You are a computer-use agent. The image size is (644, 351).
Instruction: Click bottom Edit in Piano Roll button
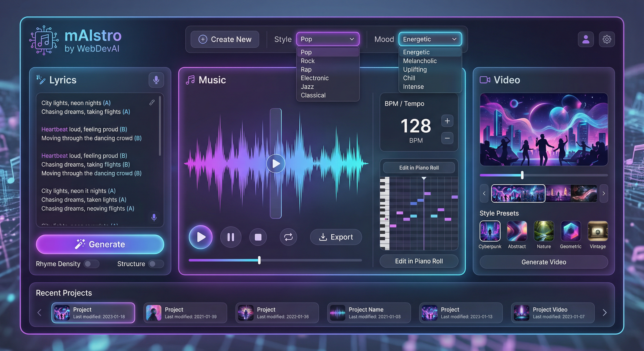coord(419,261)
